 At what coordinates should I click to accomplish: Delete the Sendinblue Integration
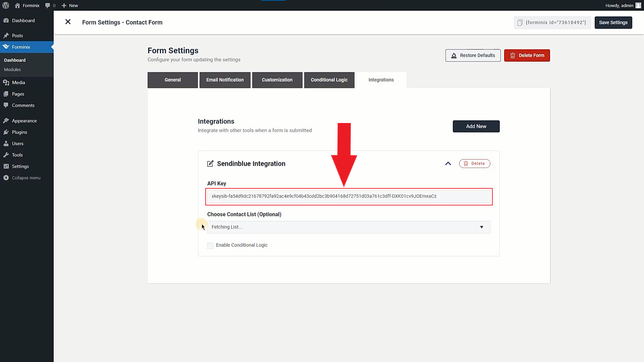point(475,164)
